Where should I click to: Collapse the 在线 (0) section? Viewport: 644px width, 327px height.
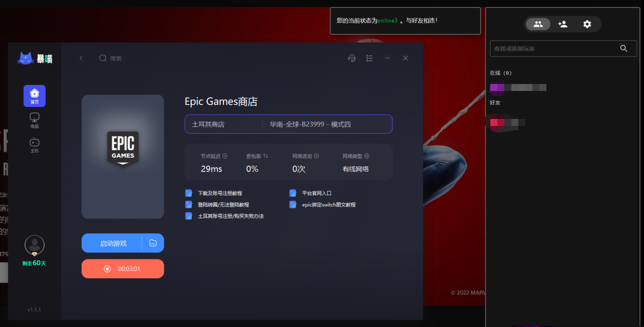point(501,73)
